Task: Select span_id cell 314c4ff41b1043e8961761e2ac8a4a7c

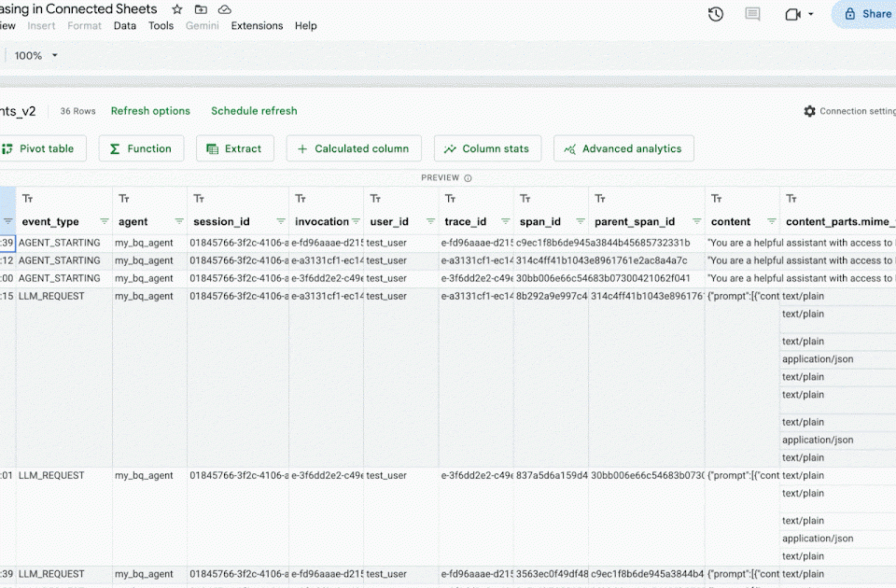Action: point(602,260)
